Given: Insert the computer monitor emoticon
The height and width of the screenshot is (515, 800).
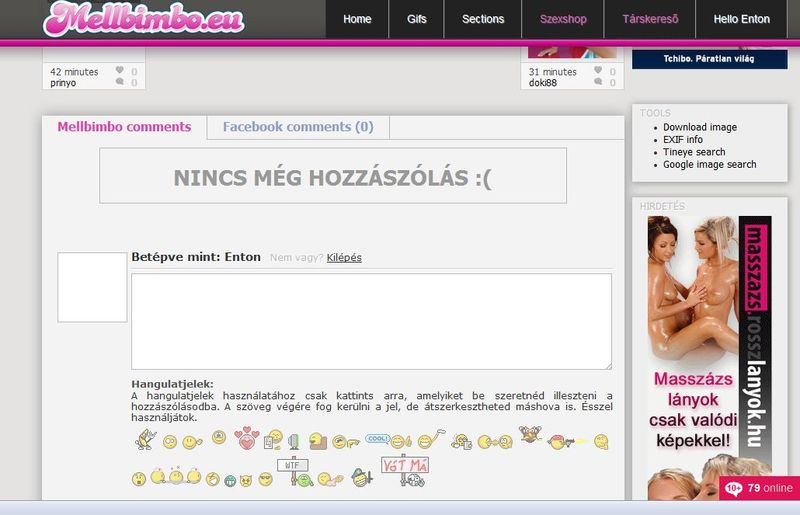Looking at the screenshot, I should tap(293, 442).
